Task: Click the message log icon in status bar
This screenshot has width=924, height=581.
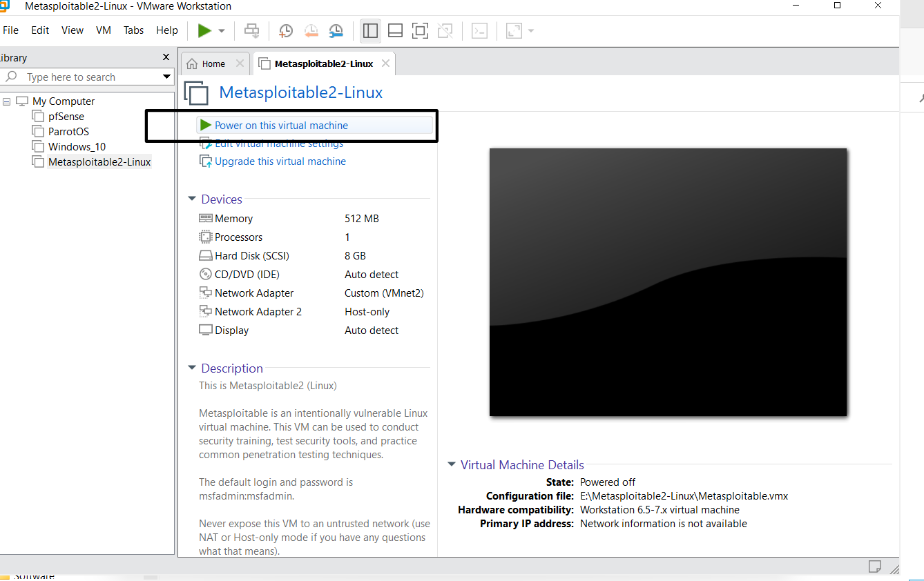Action: (x=874, y=567)
